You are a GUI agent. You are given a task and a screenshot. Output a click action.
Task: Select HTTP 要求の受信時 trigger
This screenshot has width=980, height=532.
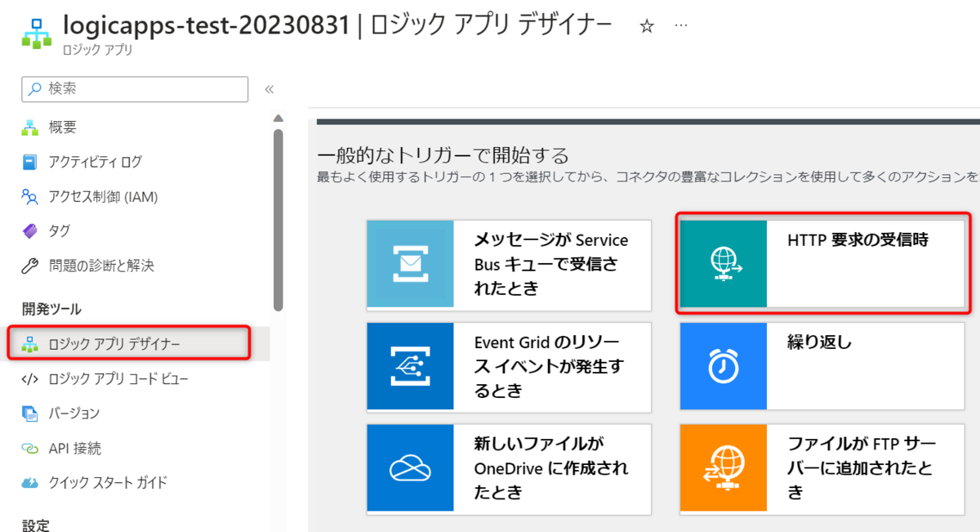coord(824,262)
